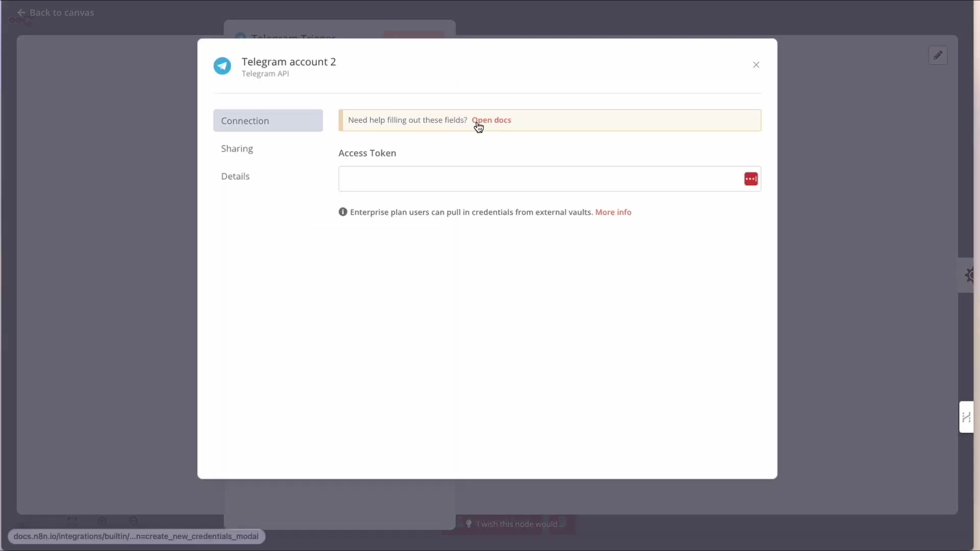
Task: Close the Telegram credentials modal
Action: (756, 65)
